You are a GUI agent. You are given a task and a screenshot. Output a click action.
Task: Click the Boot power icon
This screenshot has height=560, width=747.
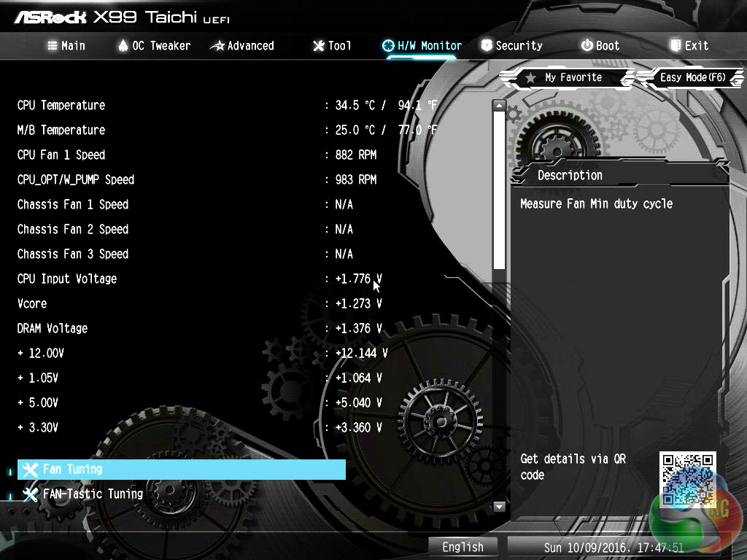pyautogui.click(x=587, y=45)
